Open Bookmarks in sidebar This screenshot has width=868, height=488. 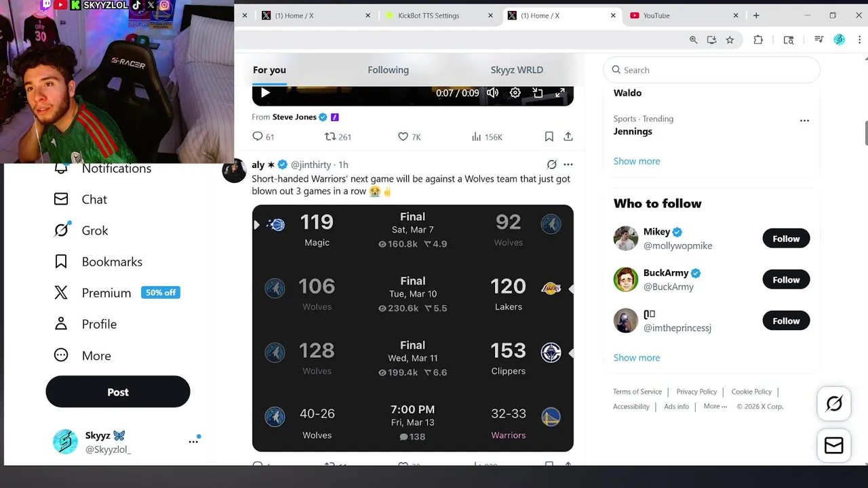(98, 262)
